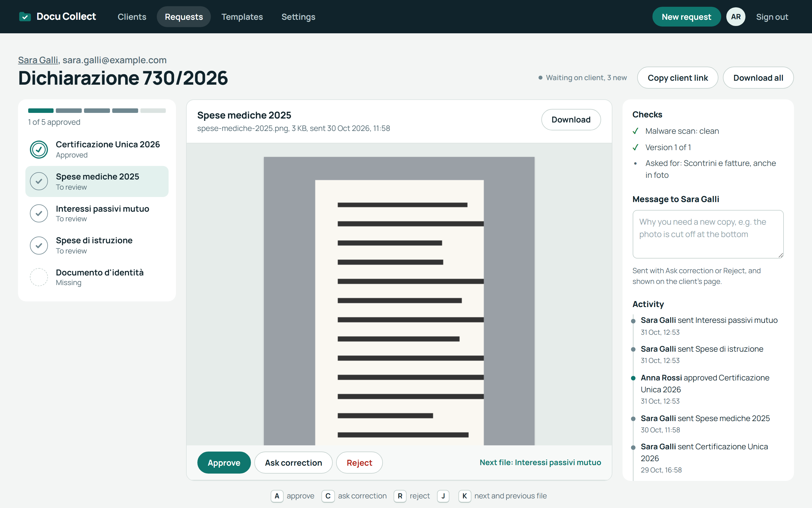Viewport: 812px width, 508px height.
Task: Click the Ask correction button
Action: click(293, 463)
